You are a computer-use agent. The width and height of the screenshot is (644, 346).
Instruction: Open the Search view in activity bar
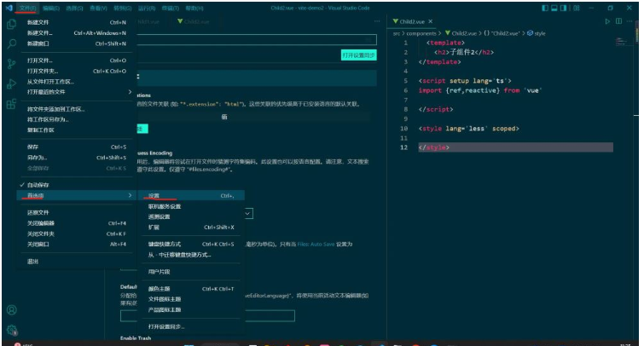[x=11, y=43]
